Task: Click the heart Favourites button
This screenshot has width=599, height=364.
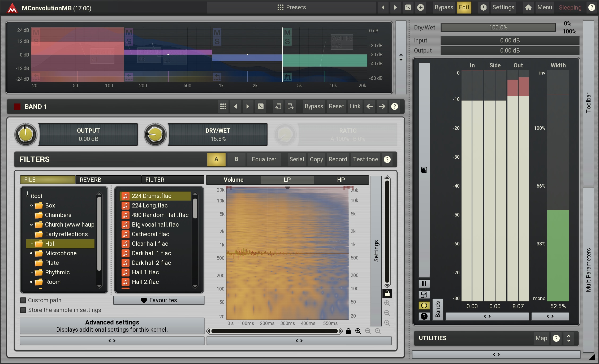Action: click(x=159, y=300)
